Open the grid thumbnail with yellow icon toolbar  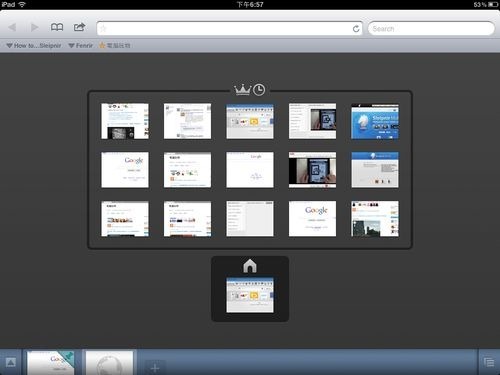[250, 121]
